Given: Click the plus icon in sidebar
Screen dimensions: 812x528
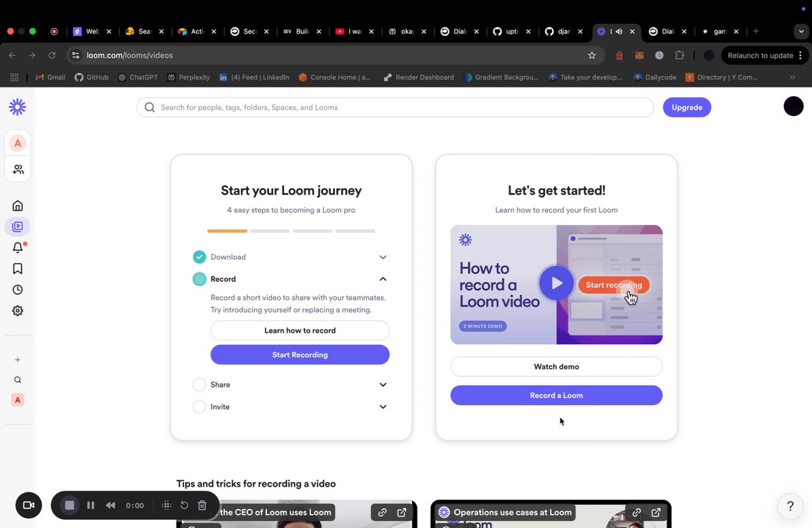Looking at the screenshot, I should coord(18,360).
